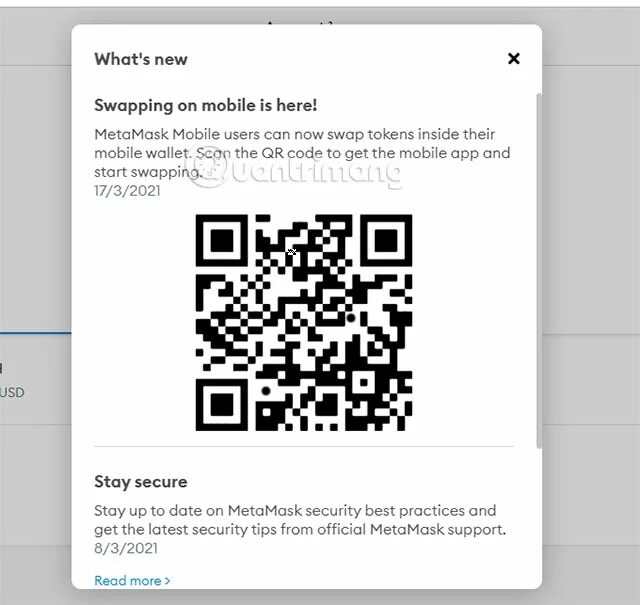Click the USD balance text behind popup
640x605 pixels.
coord(12,392)
